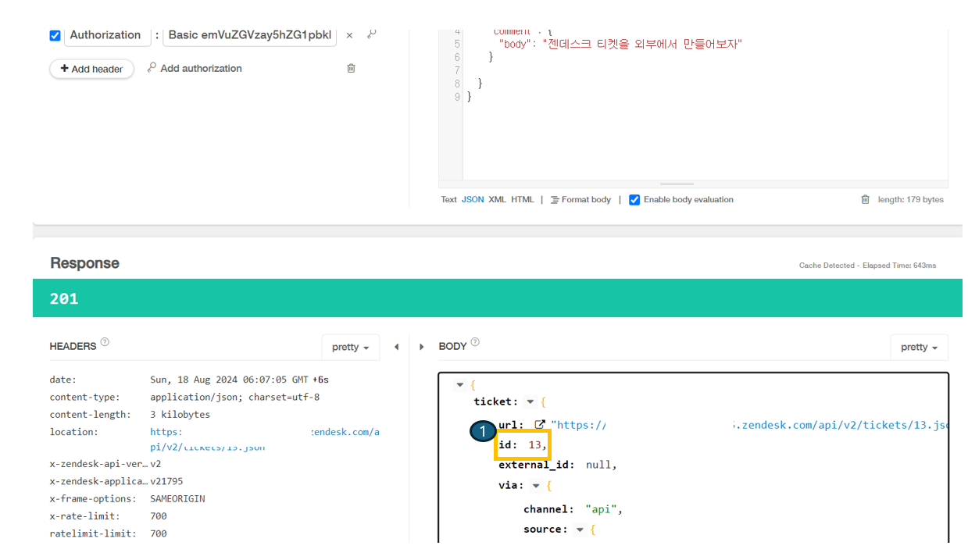Remove the Authorization header using the × icon
This screenshot has width=968, height=560.
click(349, 35)
